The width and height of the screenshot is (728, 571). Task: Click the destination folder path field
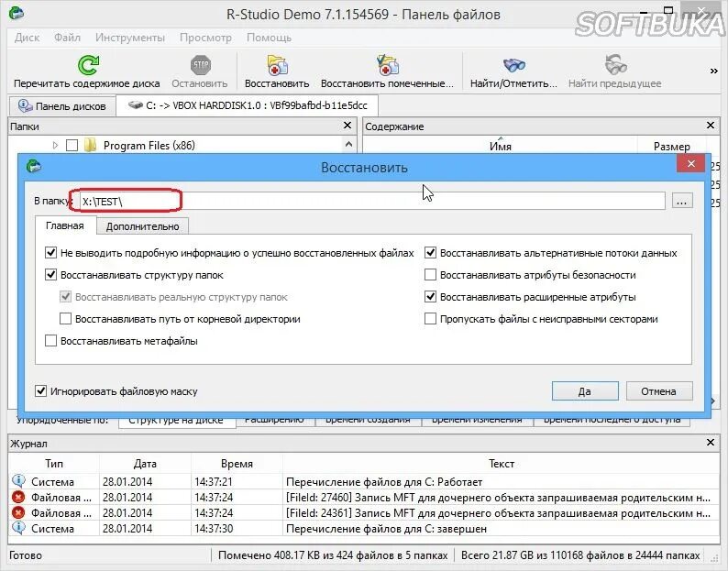pyautogui.click(x=372, y=201)
